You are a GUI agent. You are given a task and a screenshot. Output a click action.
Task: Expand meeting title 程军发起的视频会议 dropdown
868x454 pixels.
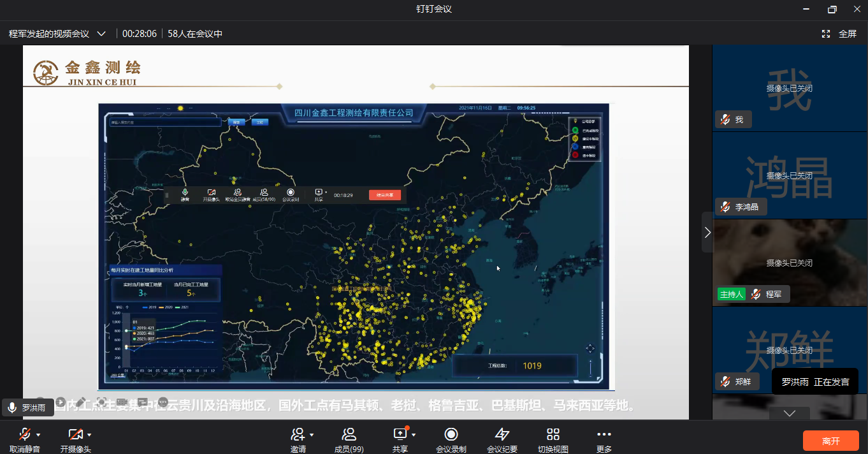click(x=101, y=34)
